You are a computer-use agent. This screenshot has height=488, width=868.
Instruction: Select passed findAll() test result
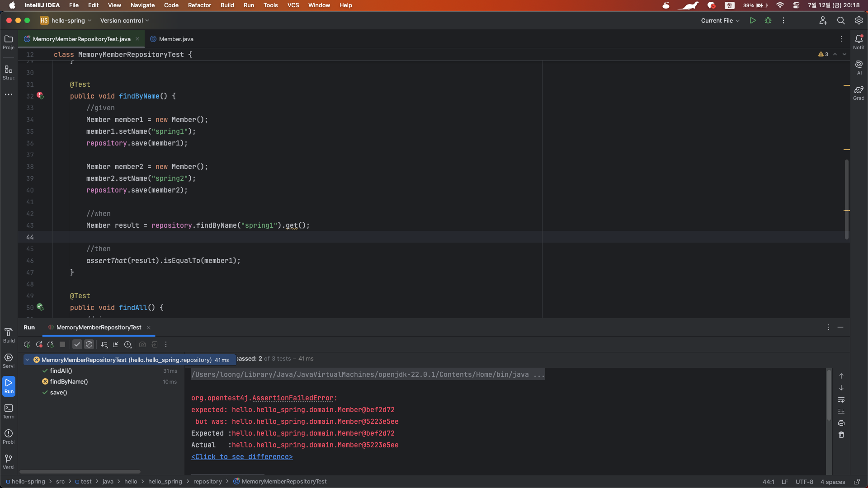[61, 371]
